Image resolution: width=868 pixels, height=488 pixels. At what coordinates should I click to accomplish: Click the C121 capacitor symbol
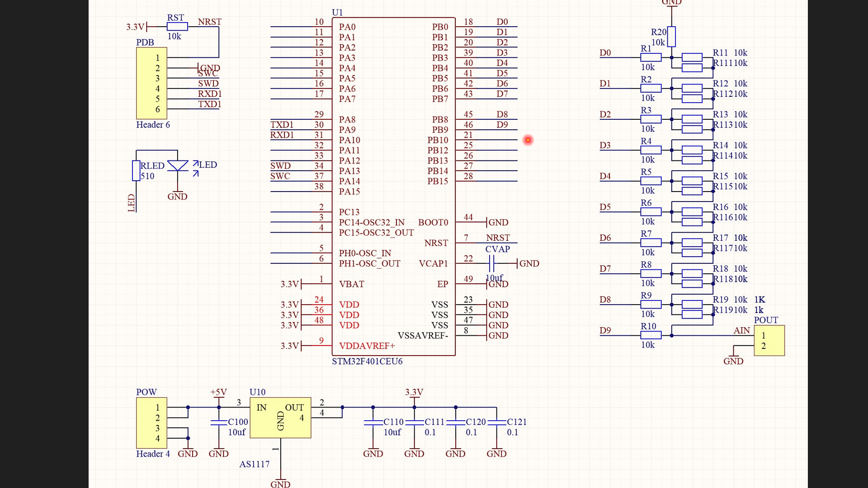(x=496, y=422)
